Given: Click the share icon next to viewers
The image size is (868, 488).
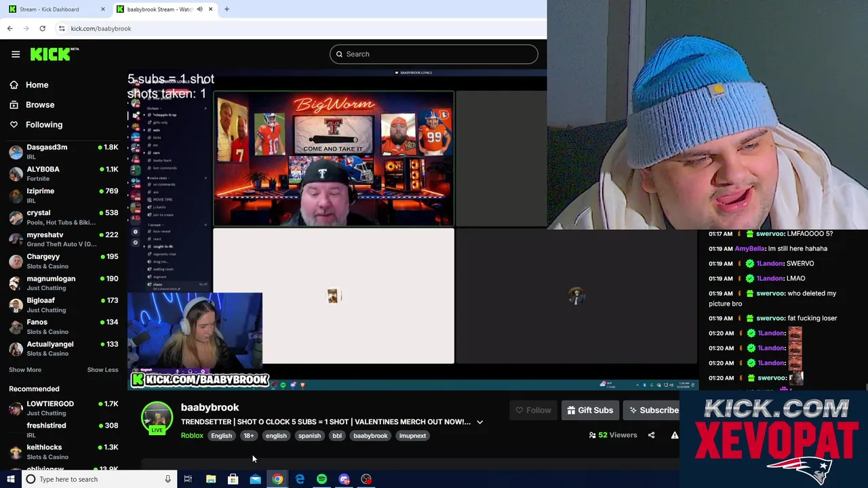Looking at the screenshot, I should (651, 435).
